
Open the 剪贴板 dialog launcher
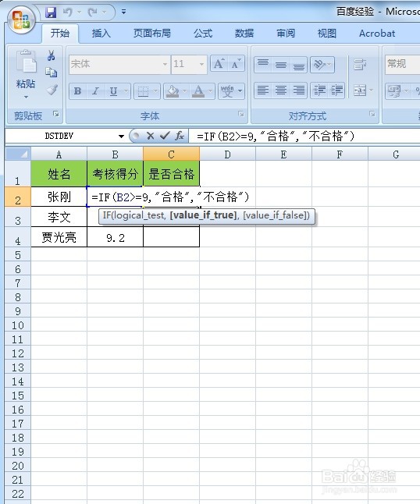[56, 114]
